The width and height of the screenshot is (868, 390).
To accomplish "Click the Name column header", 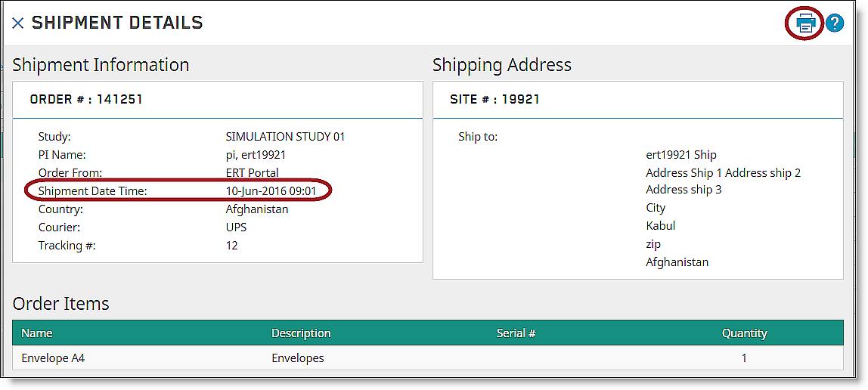I will (37, 333).
